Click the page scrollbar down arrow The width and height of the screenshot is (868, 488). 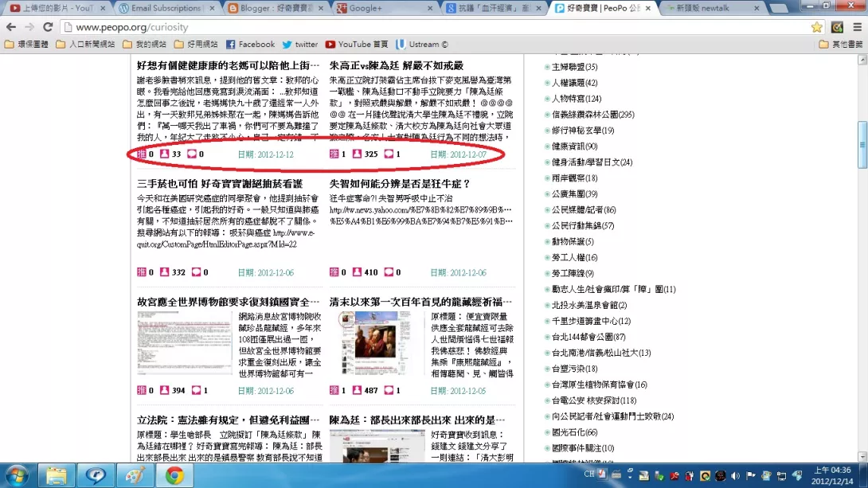pos(862,457)
